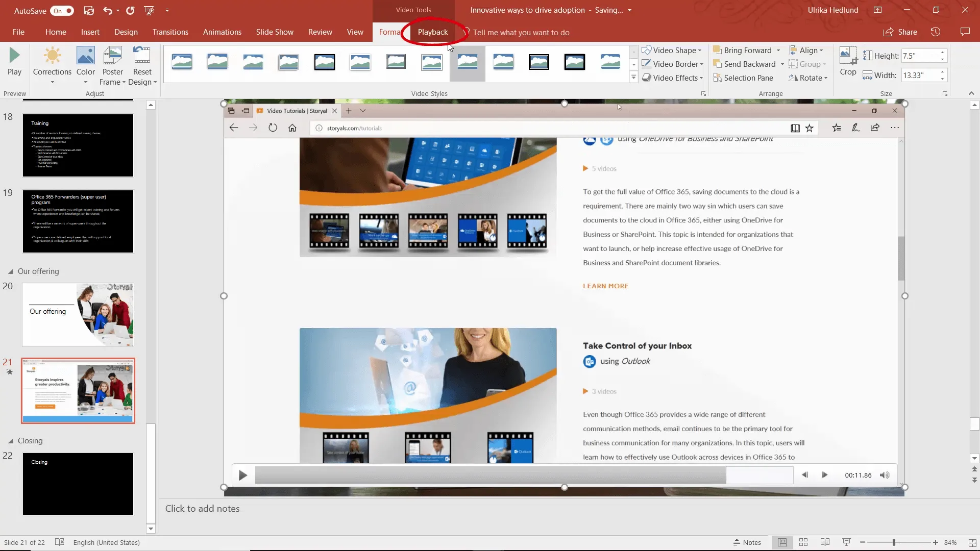Open the Animations tab
Image resolution: width=980 pixels, height=551 pixels.
(222, 32)
